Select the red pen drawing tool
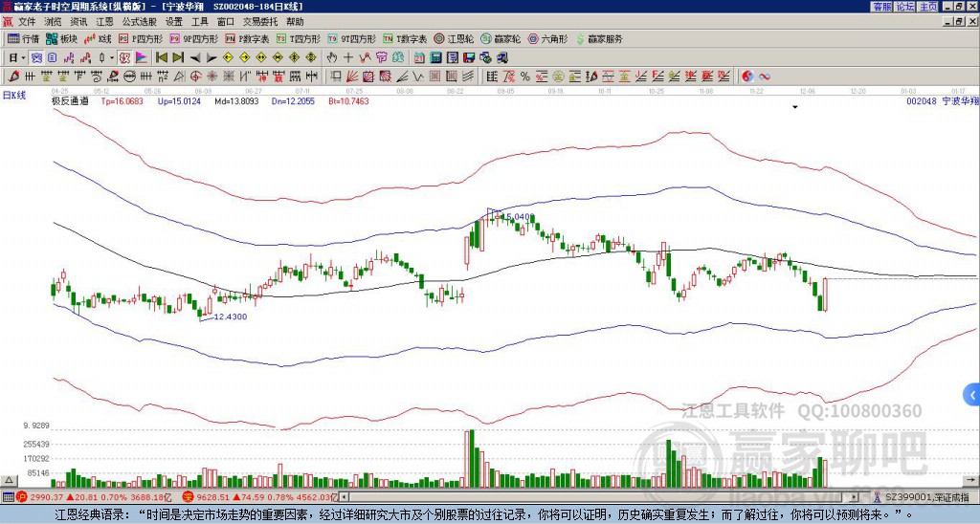980x524 pixels. click(x=13, y=76)
